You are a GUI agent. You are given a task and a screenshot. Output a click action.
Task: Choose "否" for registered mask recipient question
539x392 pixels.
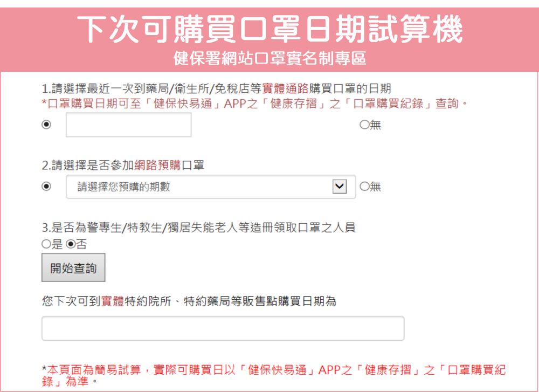(71, 244)
